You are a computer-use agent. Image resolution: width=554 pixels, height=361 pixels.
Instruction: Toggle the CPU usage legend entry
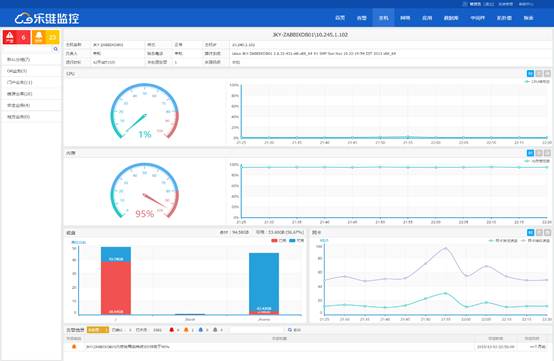tap(537, 82)
